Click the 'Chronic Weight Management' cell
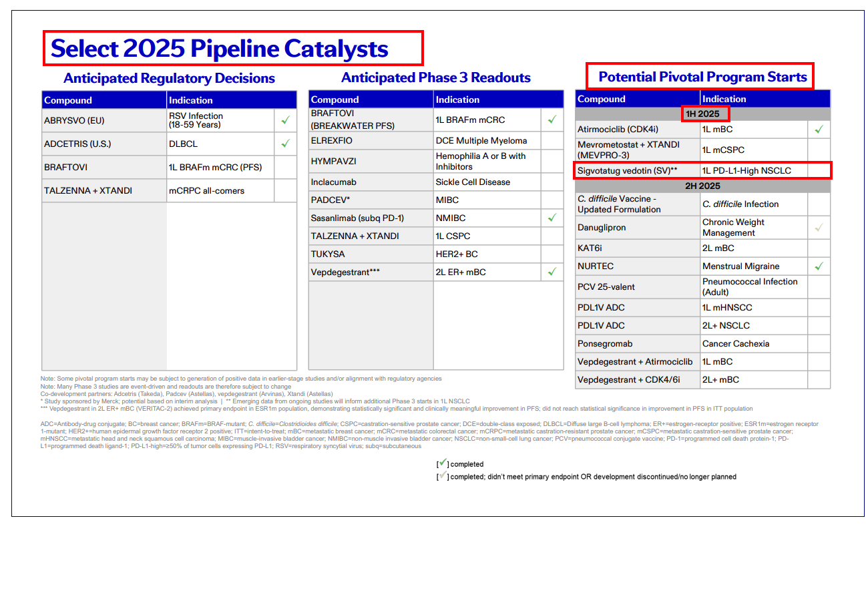 coord(754,228)
